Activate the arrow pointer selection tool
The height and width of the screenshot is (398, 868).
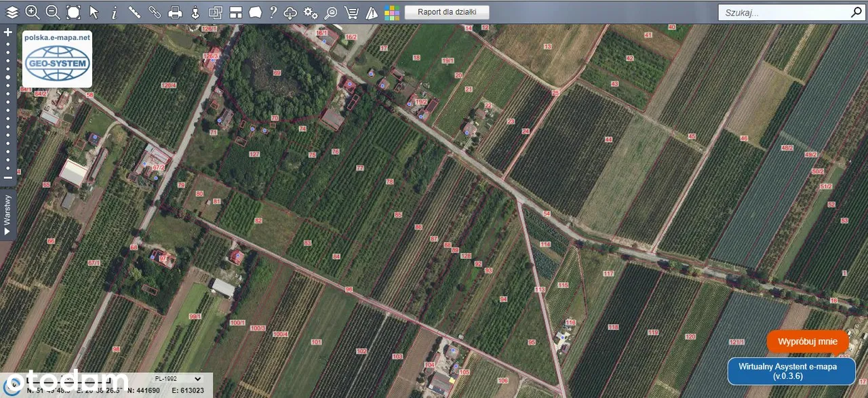click(94, 12)
